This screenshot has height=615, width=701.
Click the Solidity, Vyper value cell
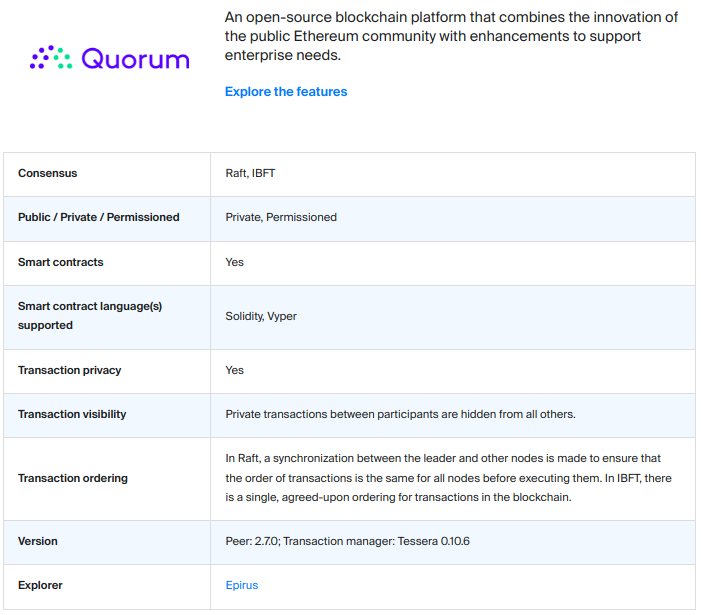[x=261, y=316]
